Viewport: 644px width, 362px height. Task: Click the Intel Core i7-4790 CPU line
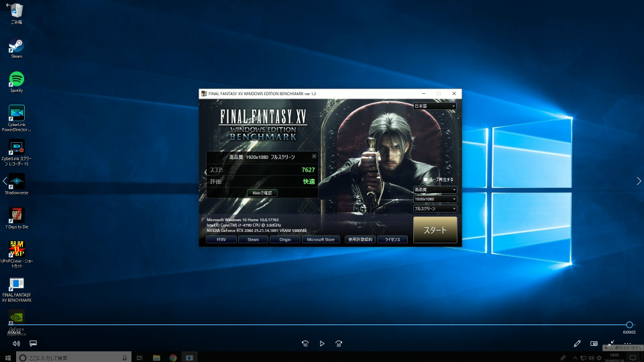(x=244, y=225)
